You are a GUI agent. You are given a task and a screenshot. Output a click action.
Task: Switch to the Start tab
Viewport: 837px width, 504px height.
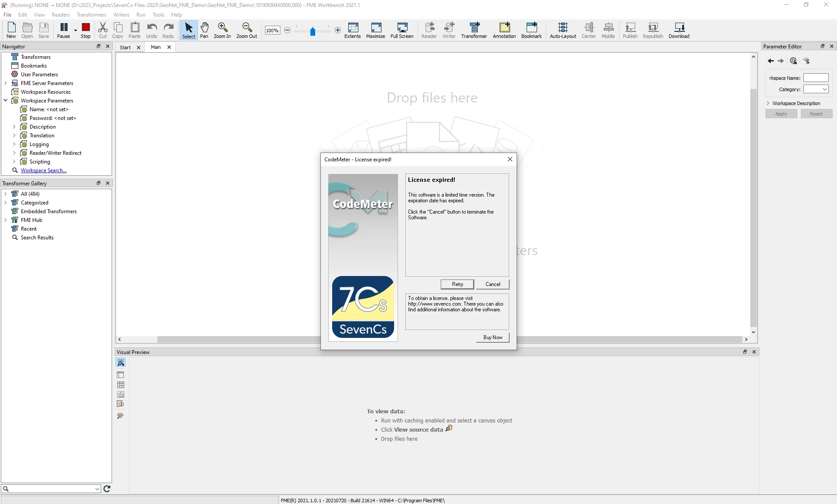point(125,48)
